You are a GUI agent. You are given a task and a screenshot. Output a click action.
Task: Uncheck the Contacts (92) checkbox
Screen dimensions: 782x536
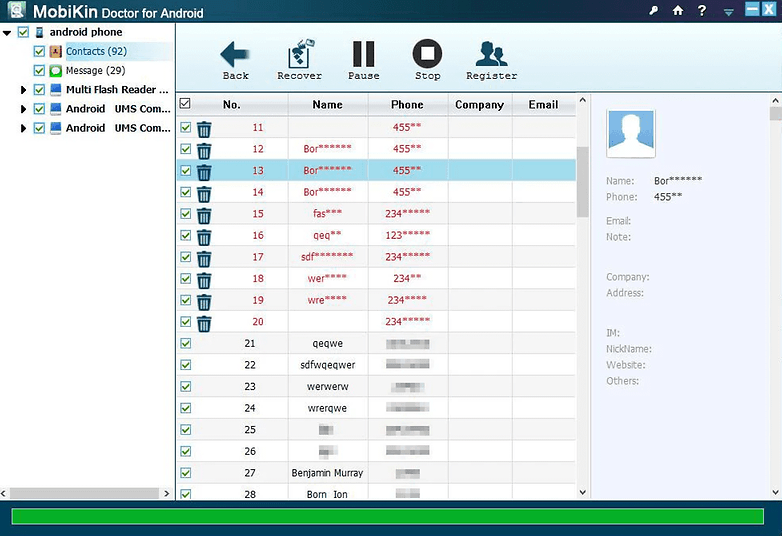pyautogui.click(x=40, y=51)
